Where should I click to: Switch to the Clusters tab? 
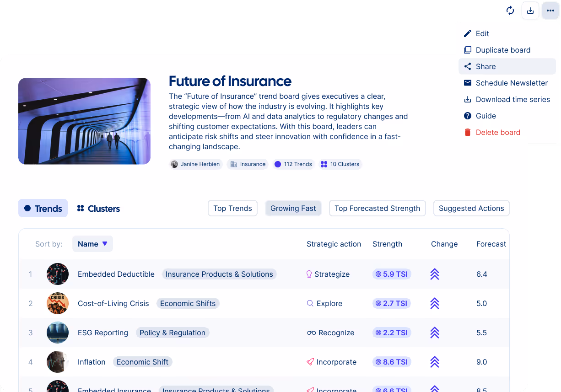tap(98, 208)
